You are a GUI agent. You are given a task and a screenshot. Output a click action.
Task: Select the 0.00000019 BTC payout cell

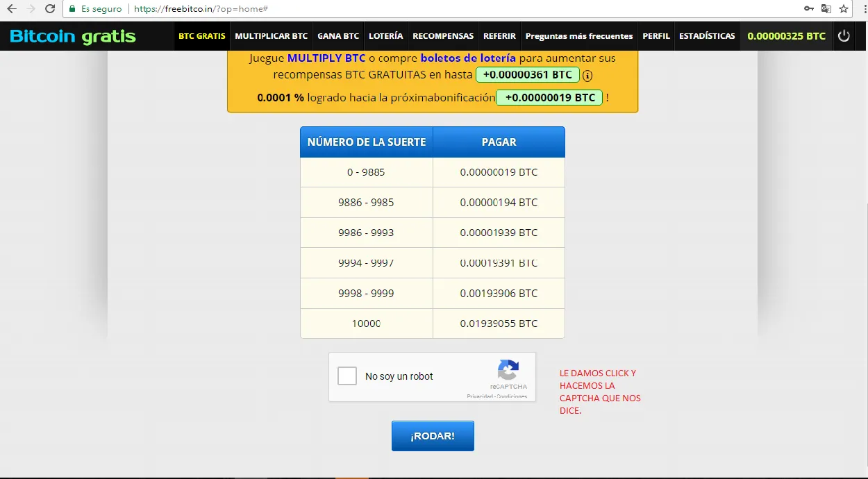click(x=499, y=172)
